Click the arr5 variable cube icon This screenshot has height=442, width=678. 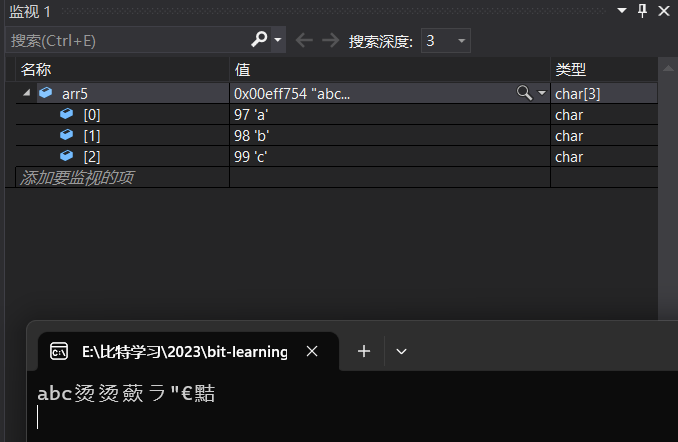tap(46, 93)
